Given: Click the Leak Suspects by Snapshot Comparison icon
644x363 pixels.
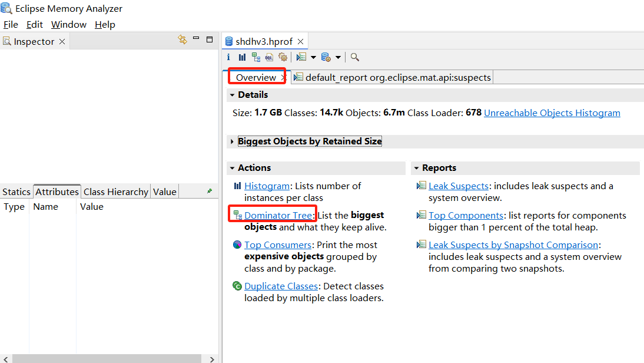Looking at the screenshot, I should pos(421,245).
